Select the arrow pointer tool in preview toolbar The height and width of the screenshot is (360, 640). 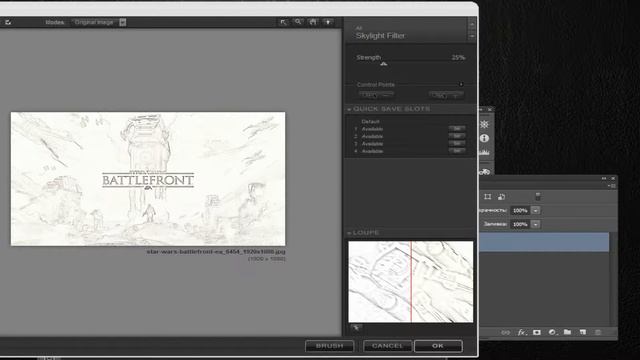pyautogui.click(x=284, y=22)
